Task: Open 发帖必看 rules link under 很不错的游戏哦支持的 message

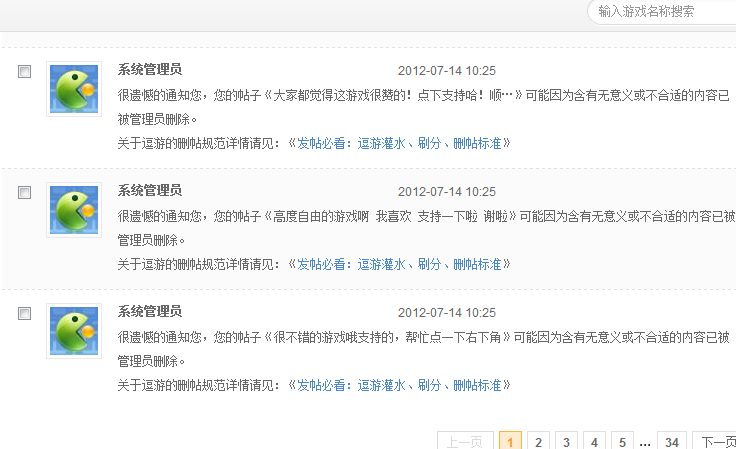Action: tap(399, 385)
